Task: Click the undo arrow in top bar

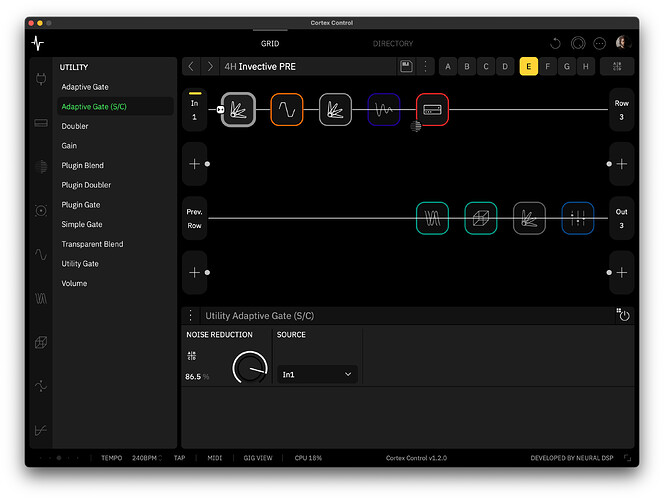Action: coord(555,43)
